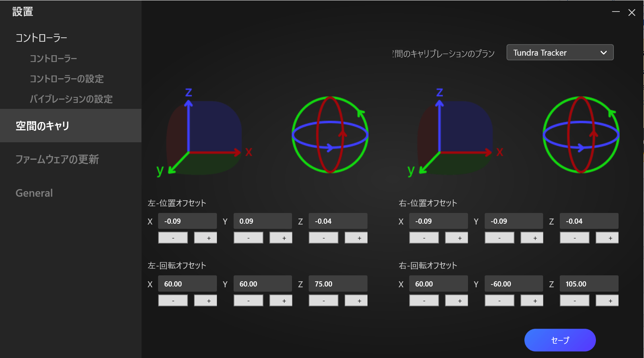
Task: Open the Tundra Tracker calibration plan dropdown
Action: tap(560, 52)
